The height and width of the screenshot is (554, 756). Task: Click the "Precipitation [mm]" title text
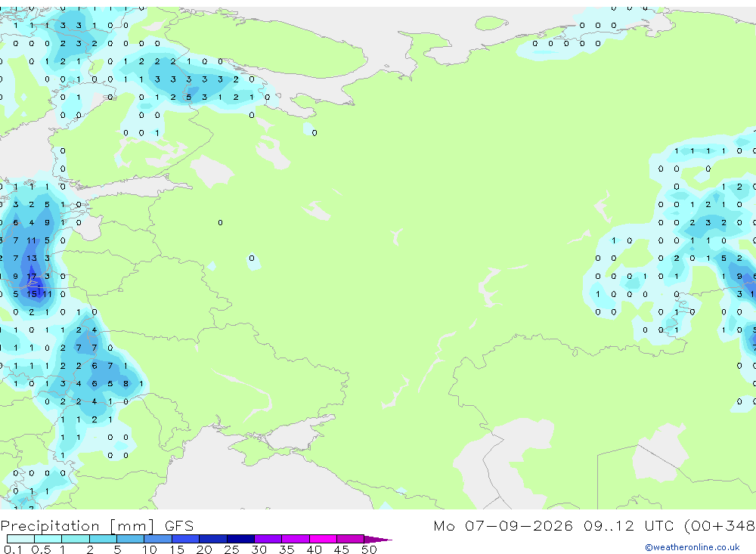[78, 526]
